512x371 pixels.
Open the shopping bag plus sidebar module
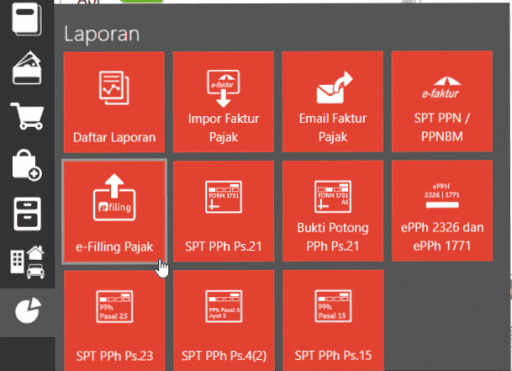point(27,165)
